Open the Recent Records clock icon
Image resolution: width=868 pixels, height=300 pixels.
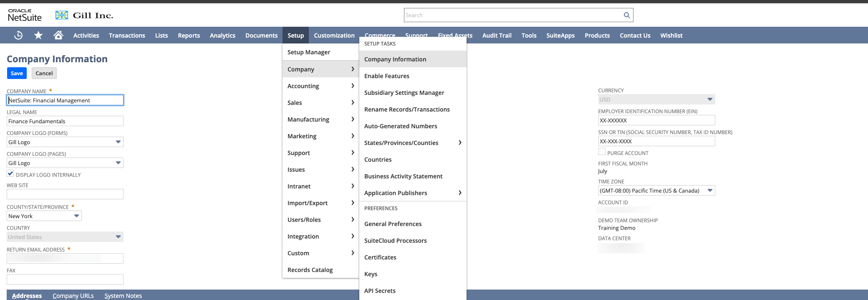(x=18, y=36)
